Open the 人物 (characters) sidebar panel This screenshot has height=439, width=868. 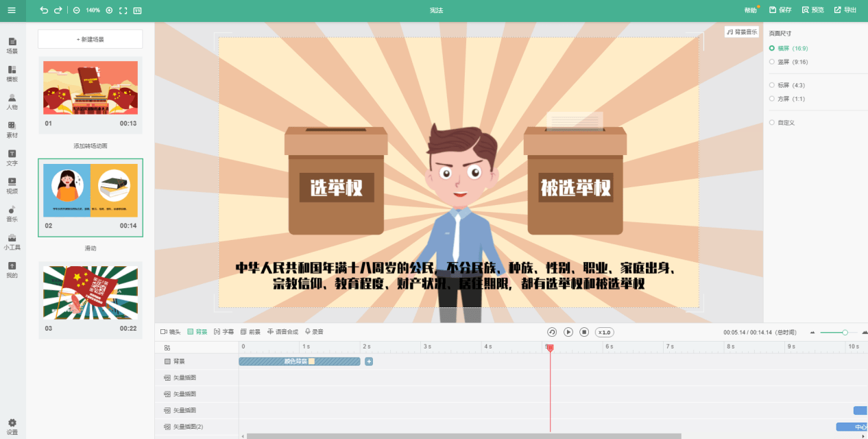(12, 102)
